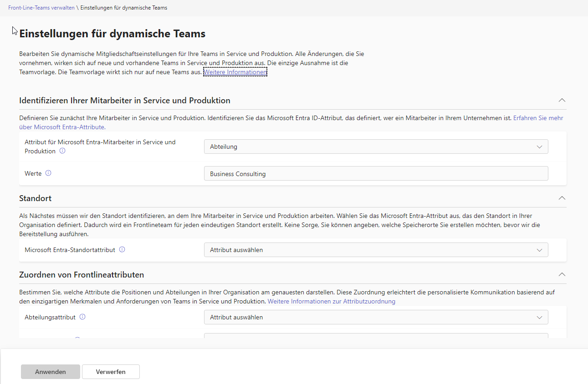Click the Anwenden button
Image resolution: width=588 pixels, height=384 pixels.
click(50, 372)
